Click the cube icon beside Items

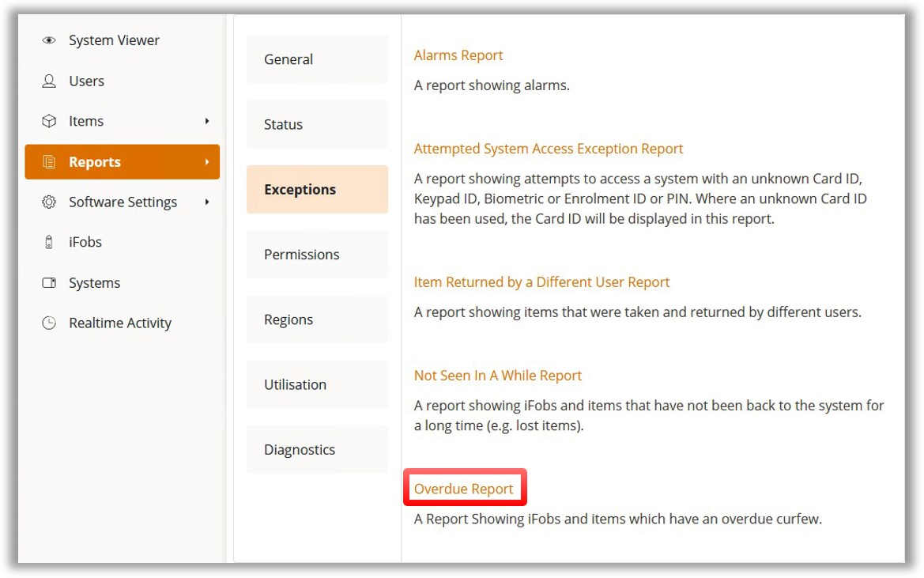coord(49,122)
